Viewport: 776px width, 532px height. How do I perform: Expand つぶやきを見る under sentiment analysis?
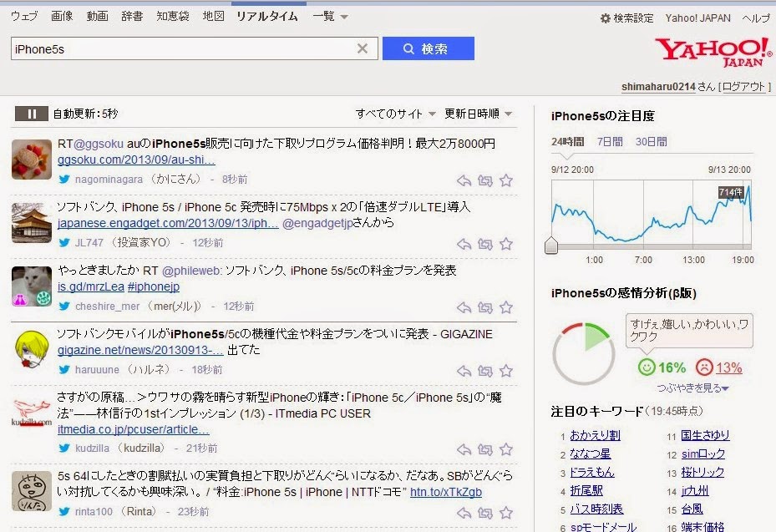692,388
